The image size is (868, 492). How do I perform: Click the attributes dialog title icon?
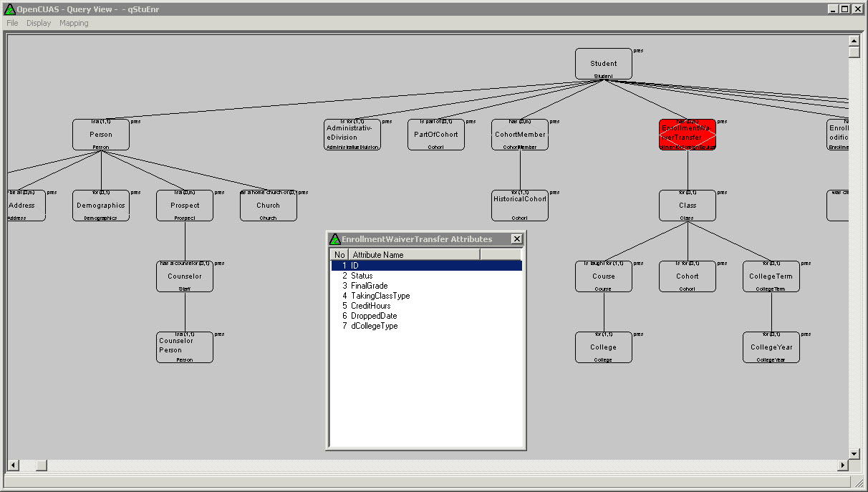pos(334,239)
